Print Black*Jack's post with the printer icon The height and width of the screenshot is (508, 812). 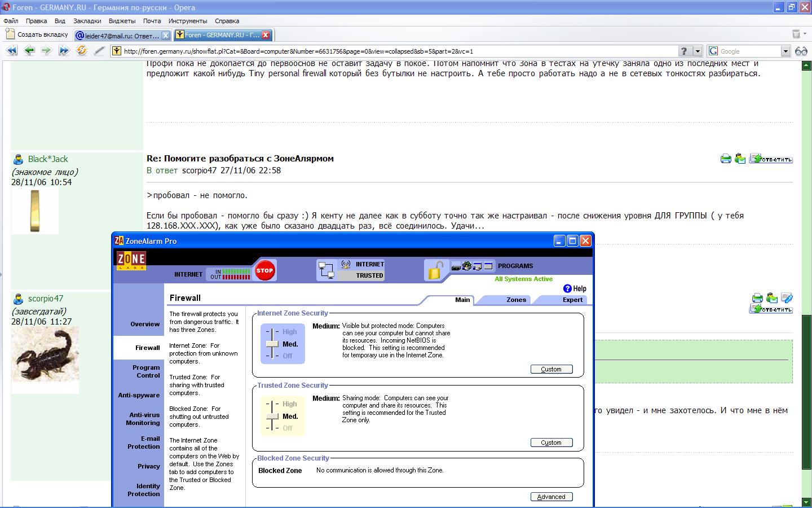pos(726,159)
